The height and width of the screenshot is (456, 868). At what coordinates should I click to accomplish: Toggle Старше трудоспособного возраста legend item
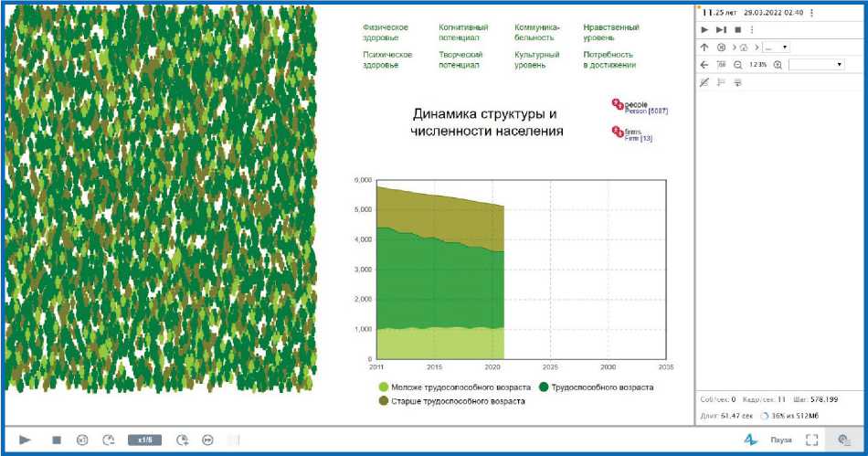tap(451, 401)
